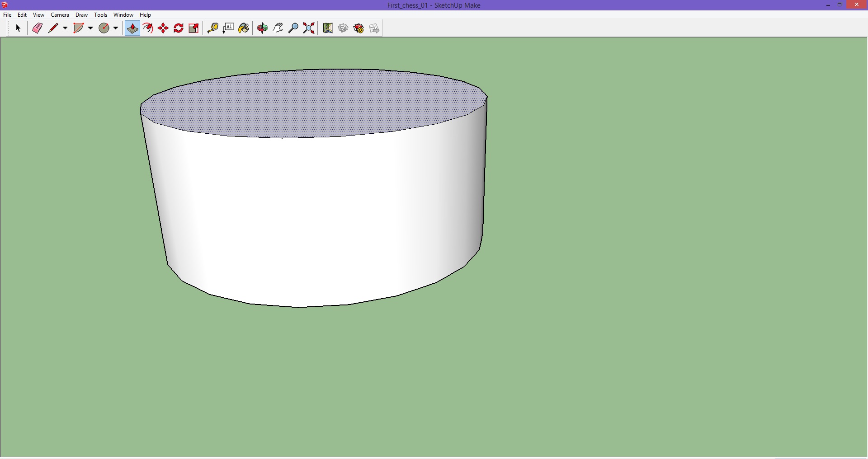Select the Arc tool
The image size is (868, 459).
pyautogui.click(x=79, y=28)
